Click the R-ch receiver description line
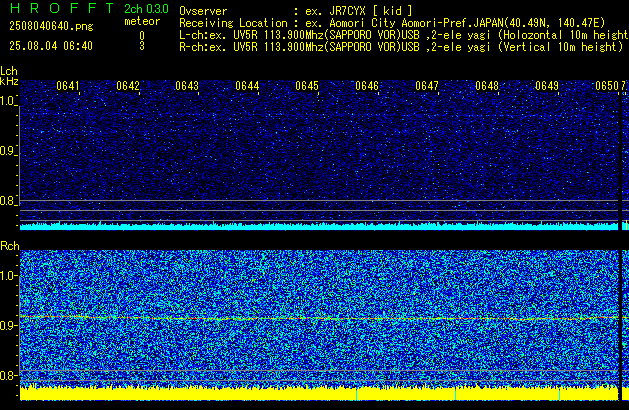629x410 pixels. click(401, 47)
